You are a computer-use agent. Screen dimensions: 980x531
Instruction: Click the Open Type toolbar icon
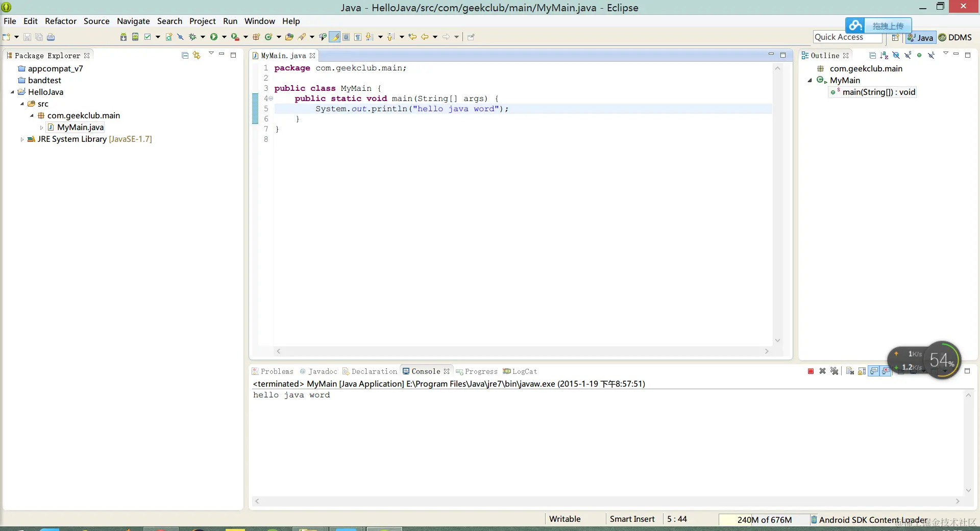(289, 37)
